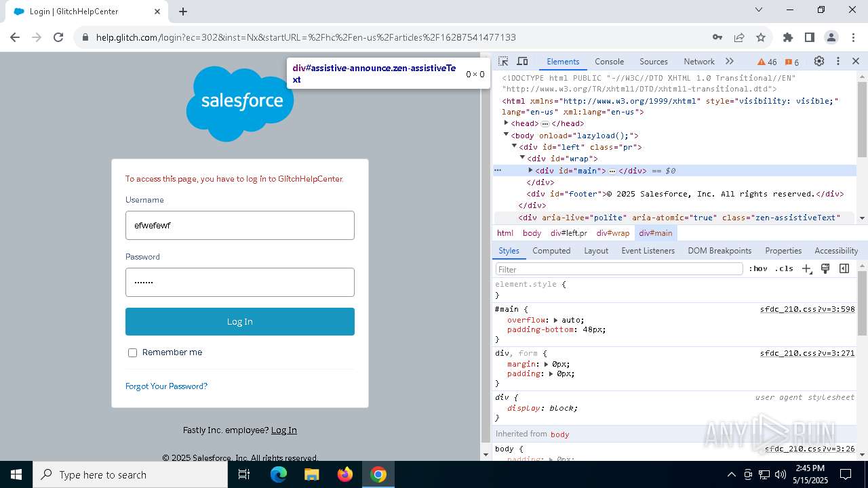
Task: Reload the current page
Action: (x=58, y=37)
